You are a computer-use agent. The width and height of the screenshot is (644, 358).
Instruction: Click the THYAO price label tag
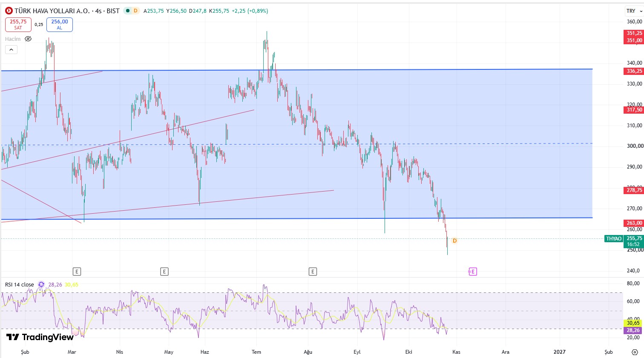click(x=614, y=238)
